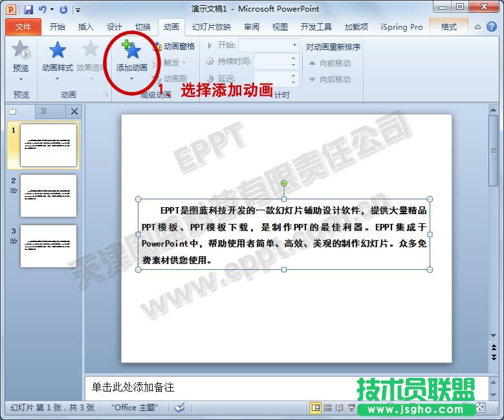Open the 审阅 tab
Image resolution: width=504 pixels, height=420 pixels.
pyautogui.click(x=252, y=27)
